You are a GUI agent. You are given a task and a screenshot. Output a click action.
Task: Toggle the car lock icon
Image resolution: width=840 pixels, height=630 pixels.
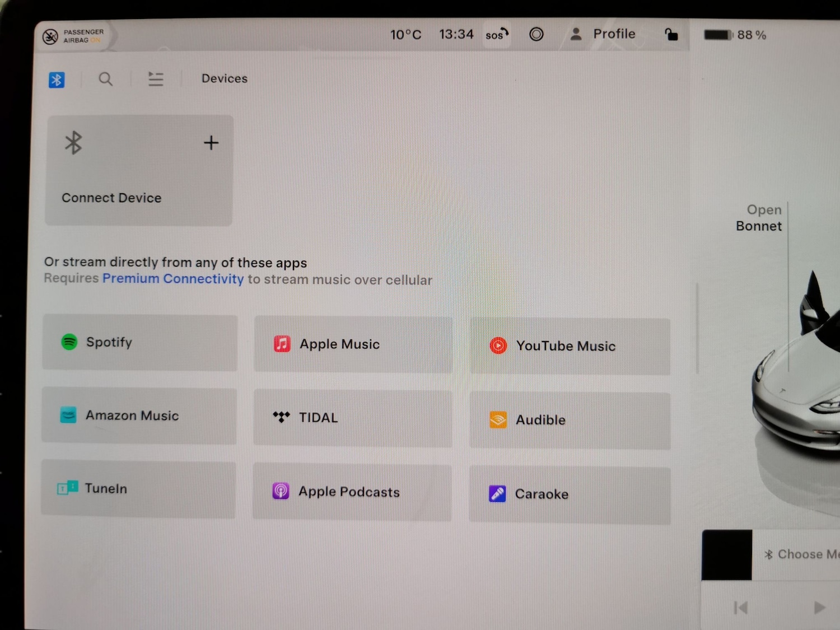671,35
